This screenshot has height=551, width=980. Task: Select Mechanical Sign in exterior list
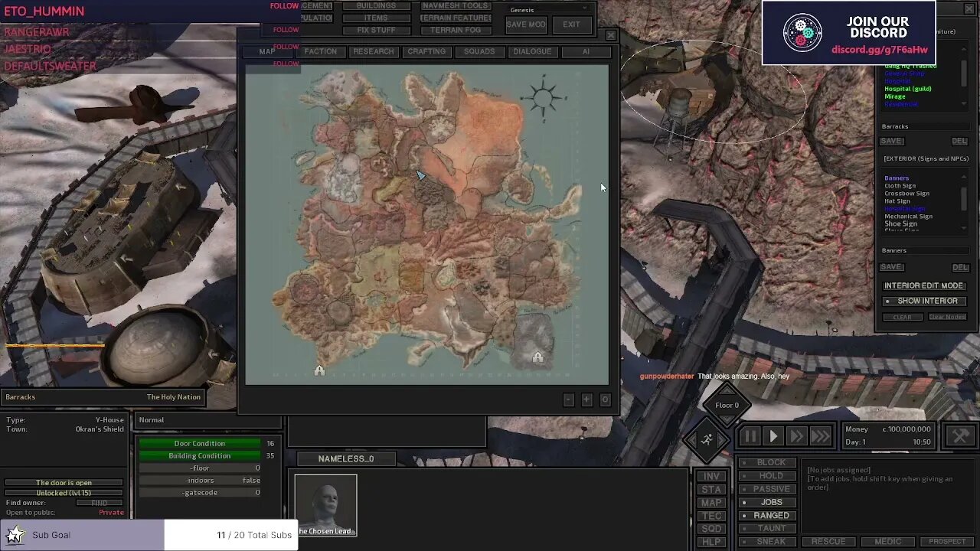(x=908, y=217)
